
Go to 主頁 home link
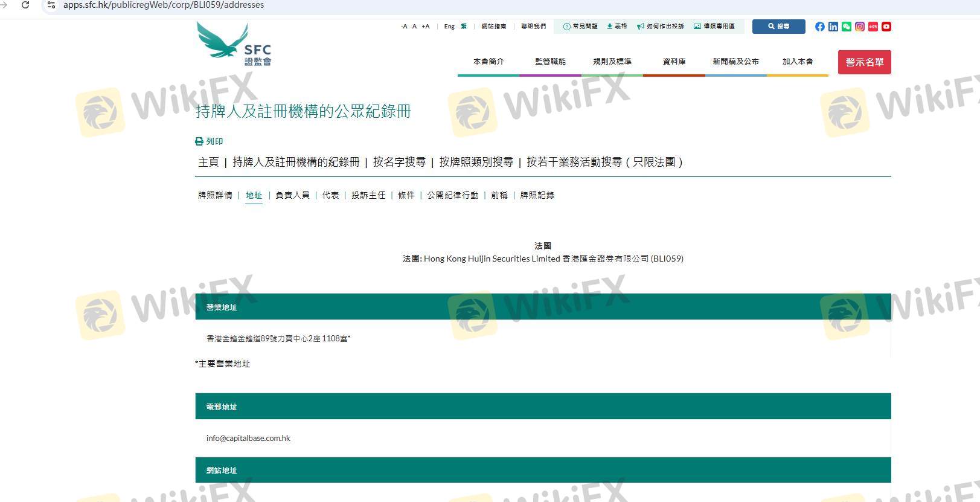(208, 162)
